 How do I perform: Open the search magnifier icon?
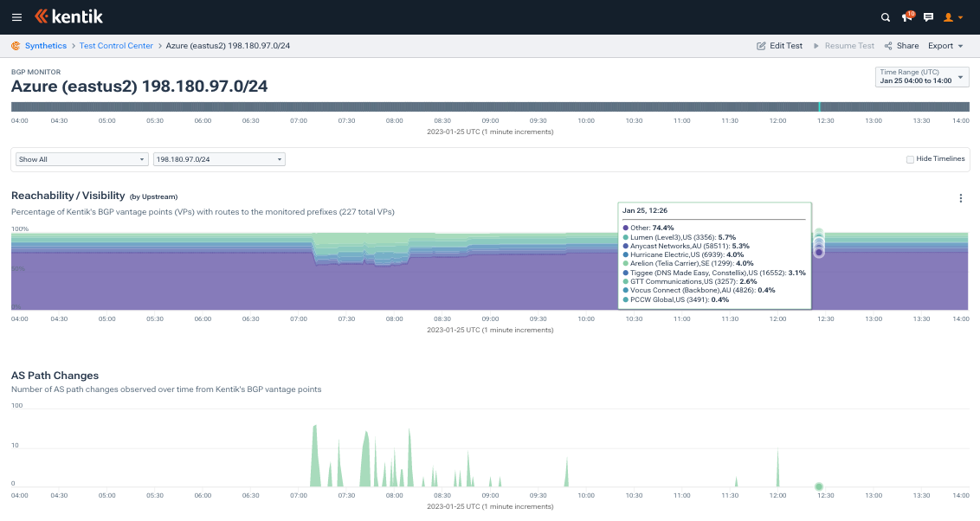886,17
